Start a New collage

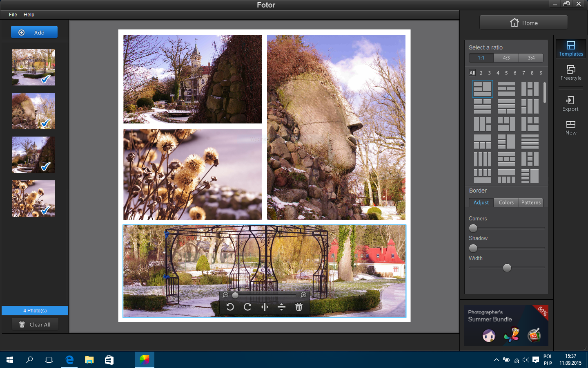click(x=571, y=128)
